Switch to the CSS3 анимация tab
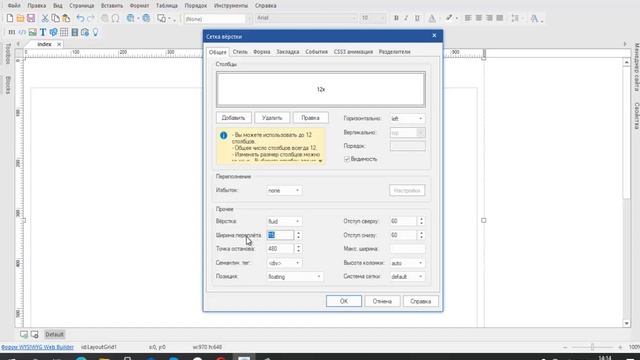Screen dimensions: 640x360 tap(353, 52)
